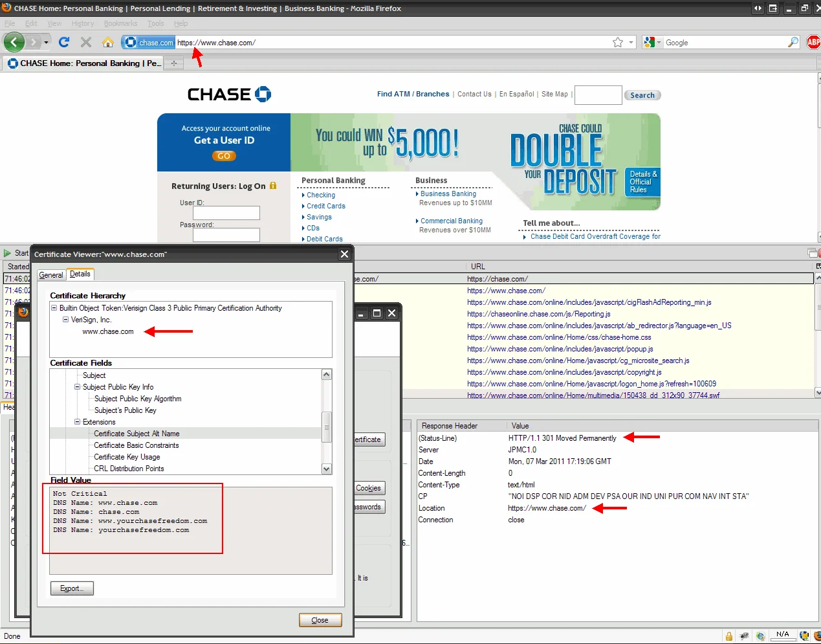Open the Credit Cards link

tap(326, 206)
